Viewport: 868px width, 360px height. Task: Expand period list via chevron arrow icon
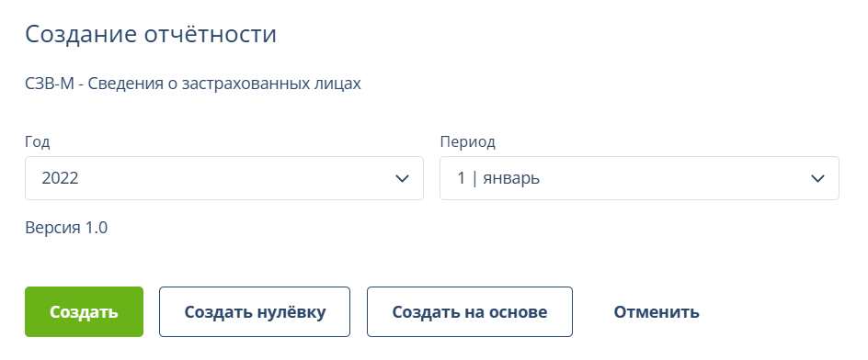pyautogui.click(x=817, y=178)
